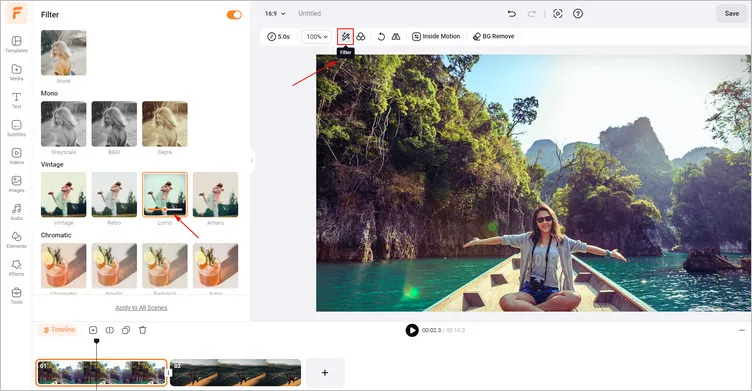The image size is (752, 391).
Task: Set duration with the 5.0s clock button
Action: tap(279, 36)
